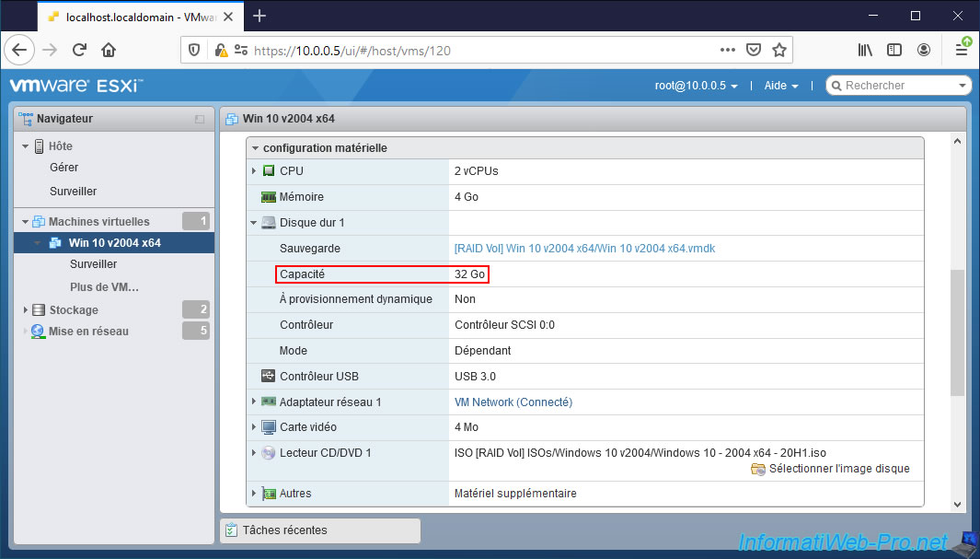Bookmark this page with the star
This screenshot has width=980, height=559.
pyautogui.click(x=779, y=50)
